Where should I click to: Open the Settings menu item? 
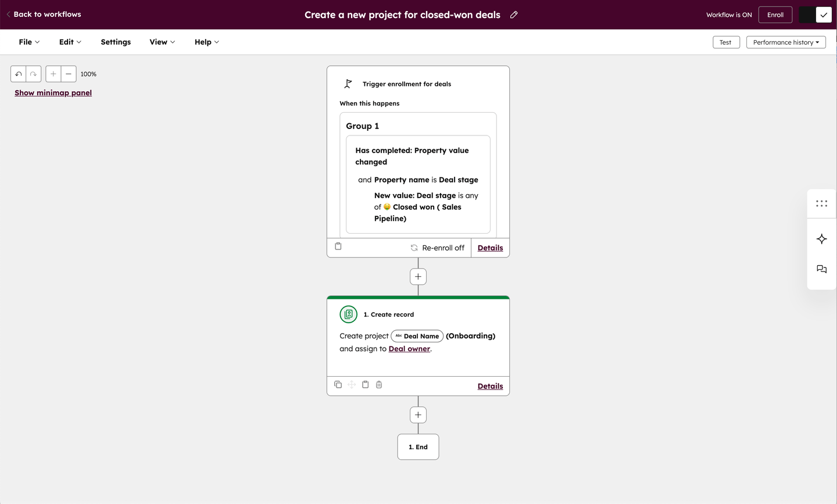[116, 42]
